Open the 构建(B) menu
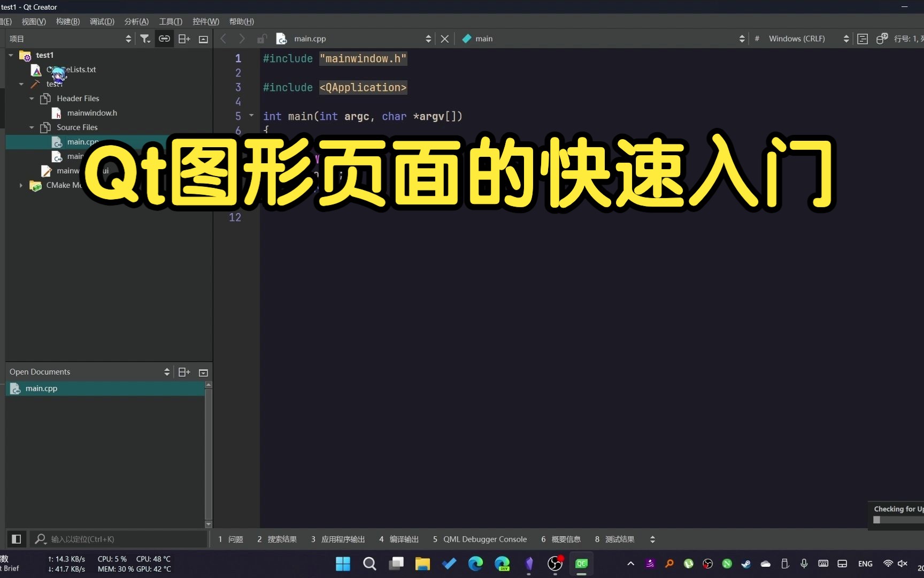 point(68,21)
